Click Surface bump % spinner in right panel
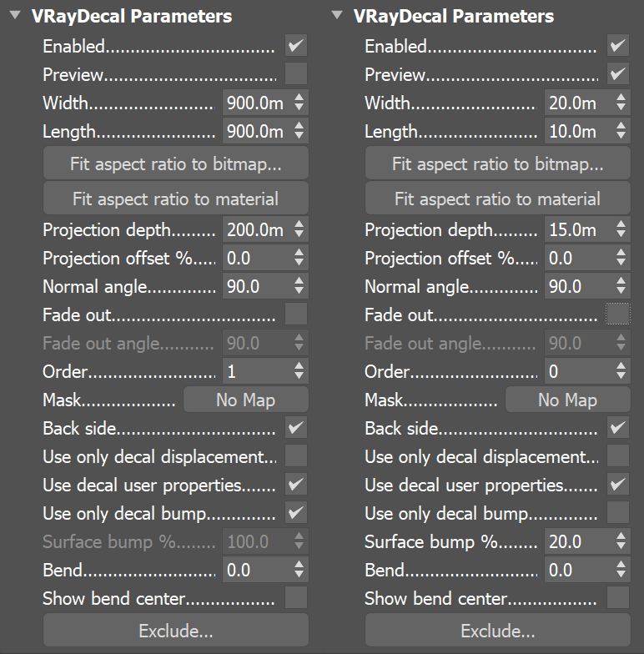 pyautogui.click(x=621, y=541)
